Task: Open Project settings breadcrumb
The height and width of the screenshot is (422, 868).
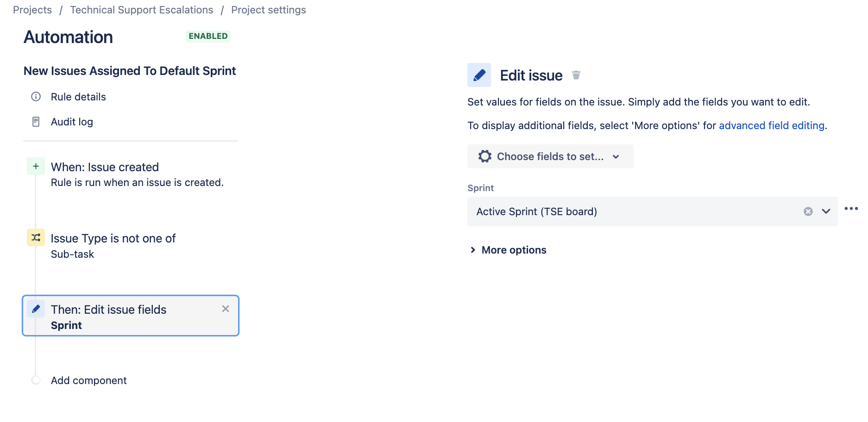Action: (x=268, y=9)
